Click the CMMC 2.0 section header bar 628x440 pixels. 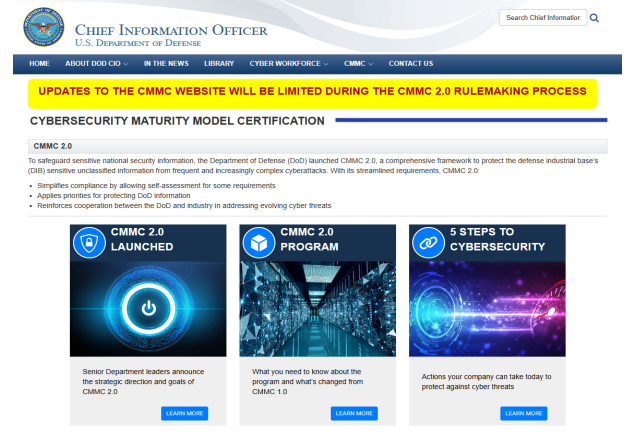tap(318, 146)
